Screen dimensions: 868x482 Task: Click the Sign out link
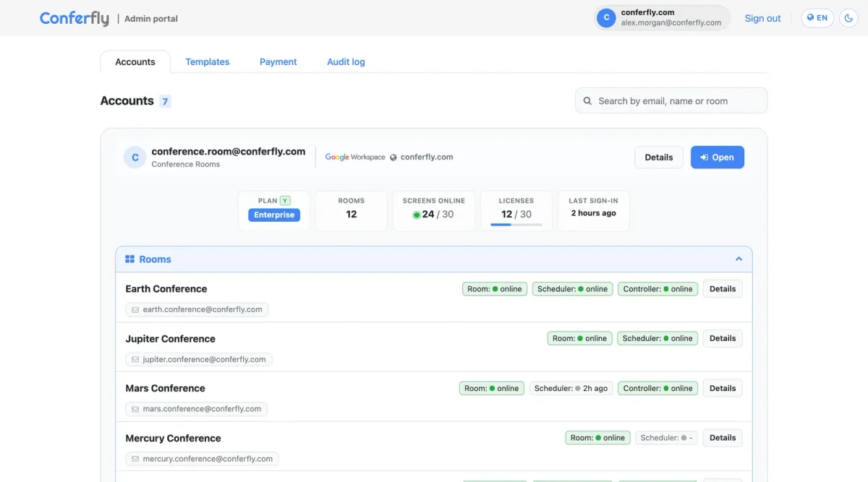tap(762, 18)
